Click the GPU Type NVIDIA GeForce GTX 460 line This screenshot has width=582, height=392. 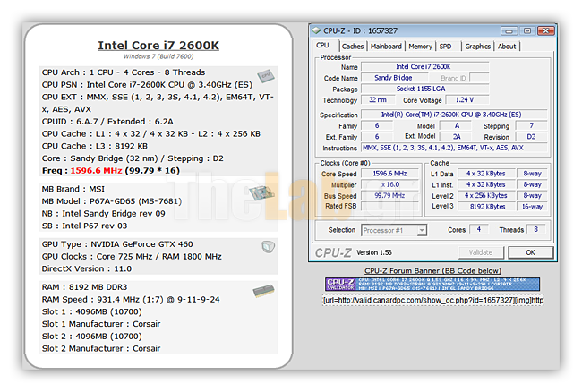(x=117, y=244)
